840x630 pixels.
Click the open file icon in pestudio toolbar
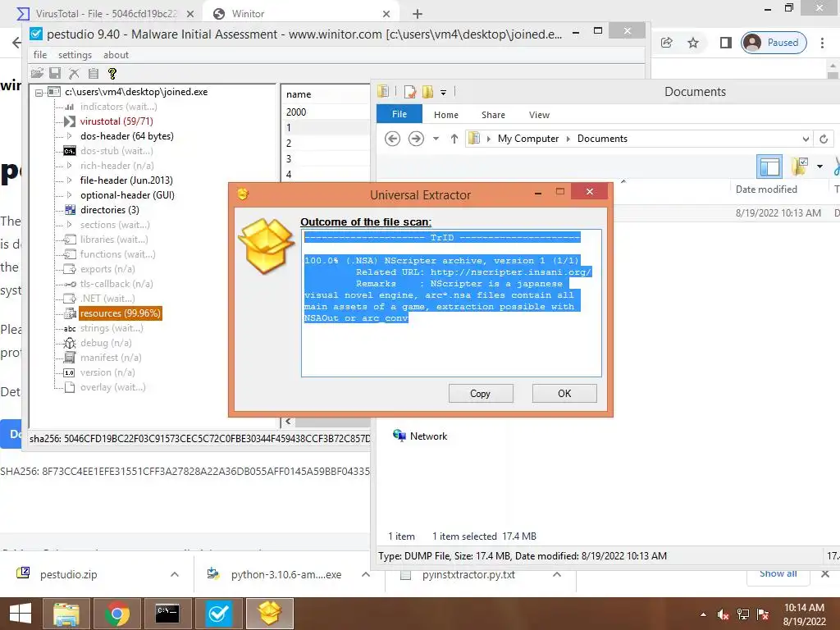click(37, 73)
